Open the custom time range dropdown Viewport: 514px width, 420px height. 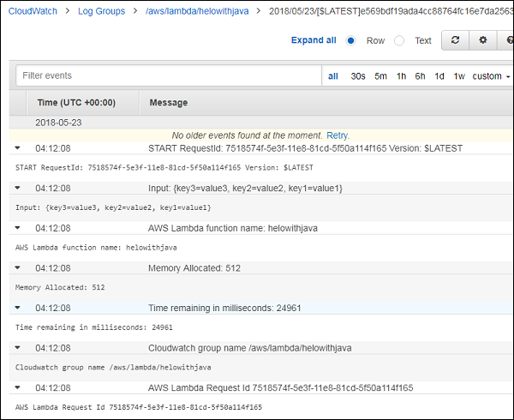[491, 76]
